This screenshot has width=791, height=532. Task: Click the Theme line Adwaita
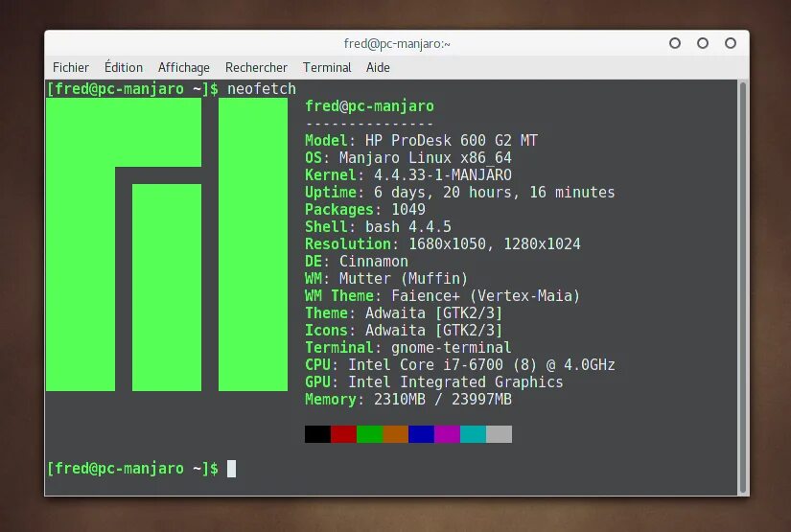404,313
